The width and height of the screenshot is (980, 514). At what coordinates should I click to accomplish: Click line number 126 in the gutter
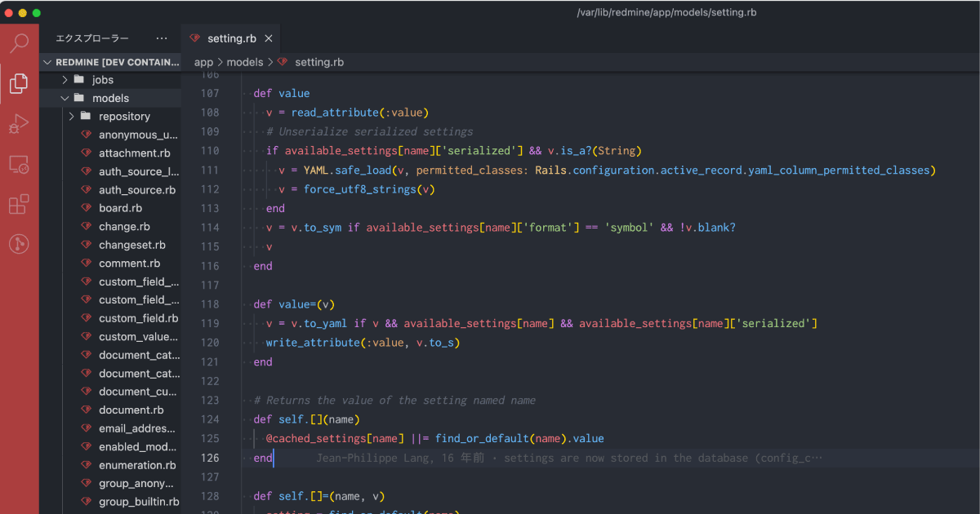211,458
